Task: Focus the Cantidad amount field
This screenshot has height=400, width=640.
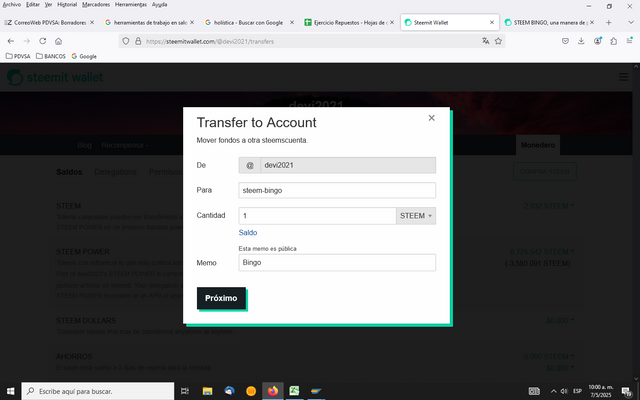Action: click(x=317, y=216)
